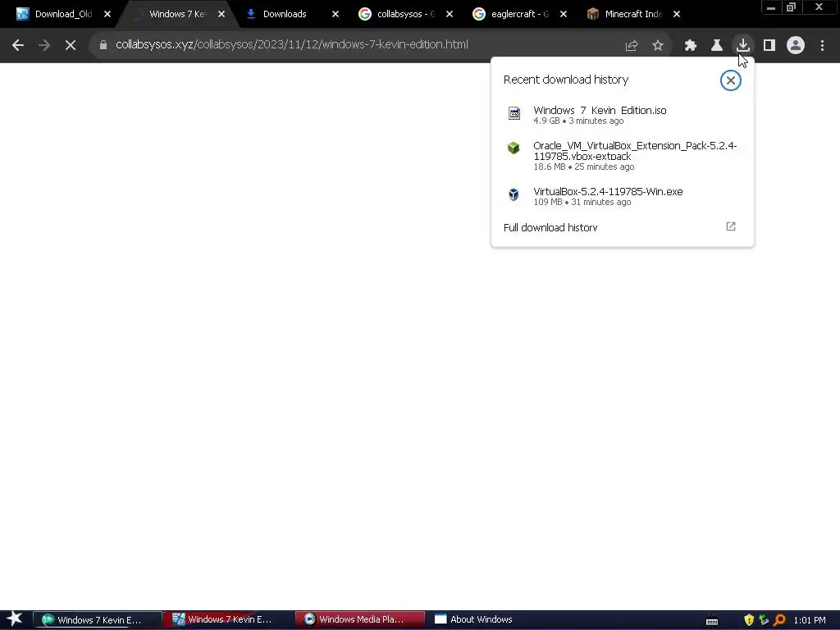Switch to Minecraft Index tab
This screenshot has width=840, height=630.
[633, 14]
